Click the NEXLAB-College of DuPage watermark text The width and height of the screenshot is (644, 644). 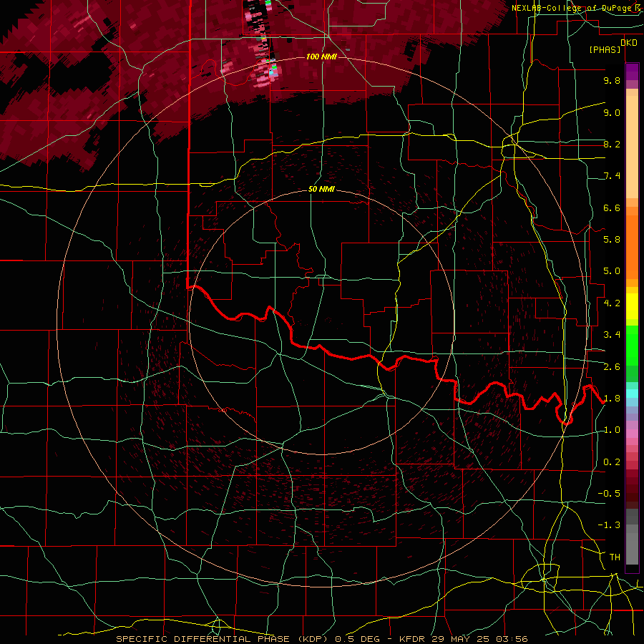coord(571,8)
